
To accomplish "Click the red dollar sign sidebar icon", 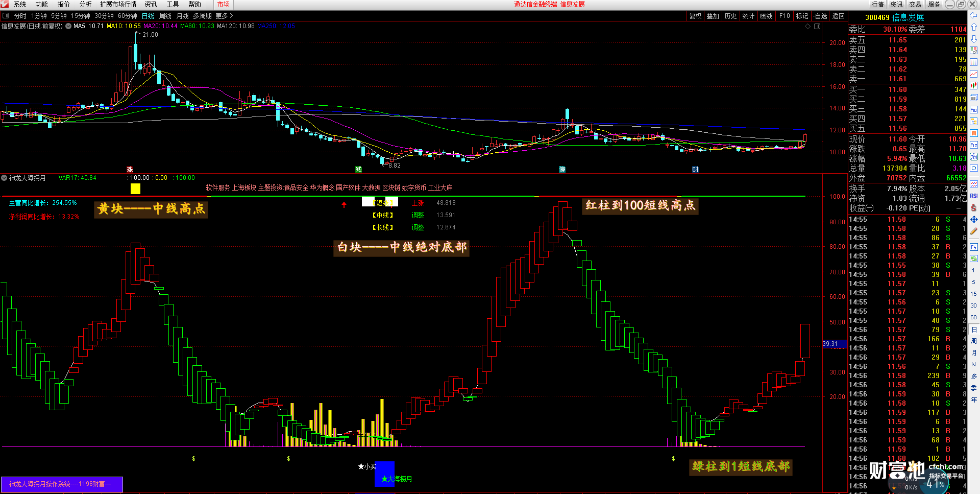I will pos(974,207).
